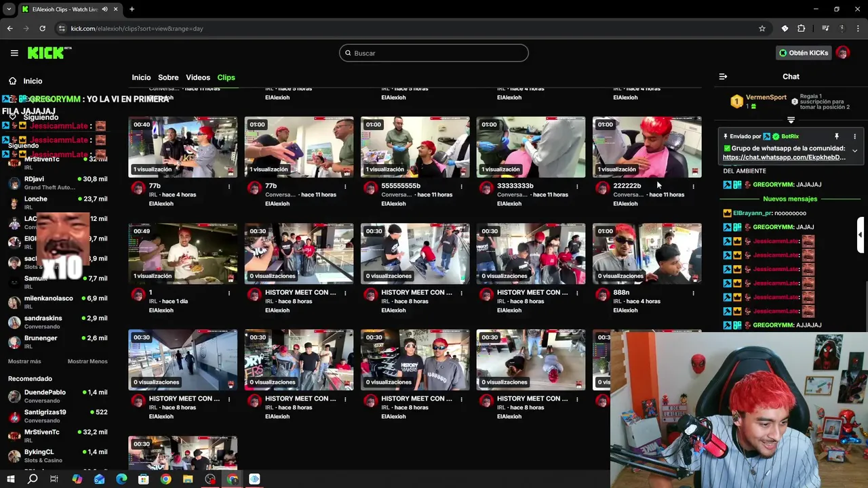This screenshot has width=868, height=488.
Task: Open options for the pinned BotRix message
Action: [854, 136]
